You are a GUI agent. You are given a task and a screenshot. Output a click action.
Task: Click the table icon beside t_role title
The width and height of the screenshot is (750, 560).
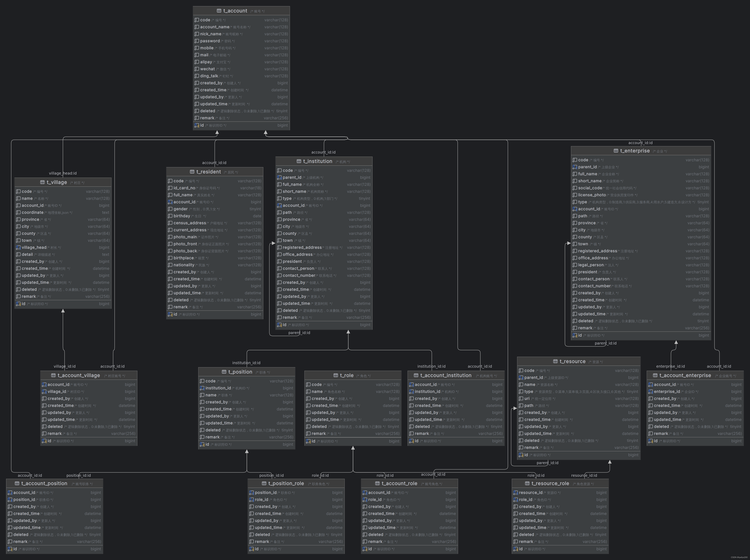(x=335, y=376)
